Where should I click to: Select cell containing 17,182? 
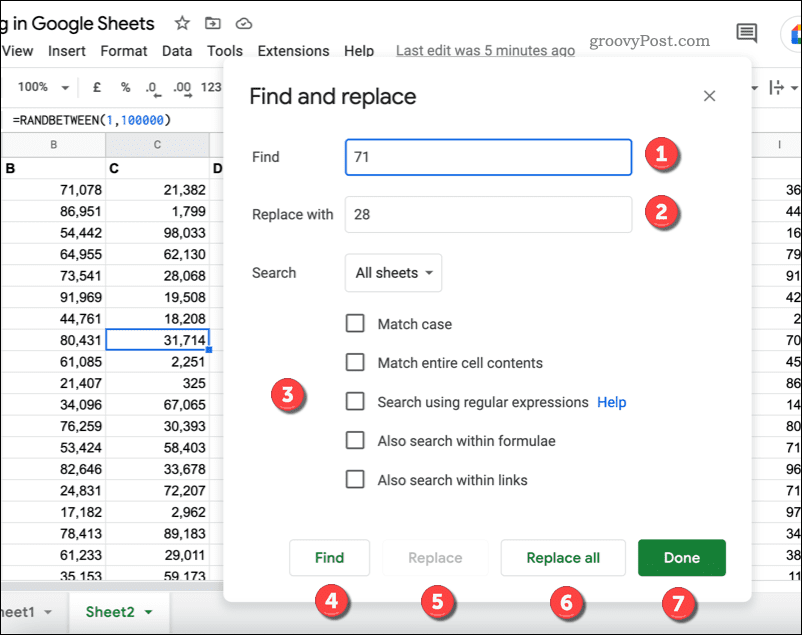[54, 512]
